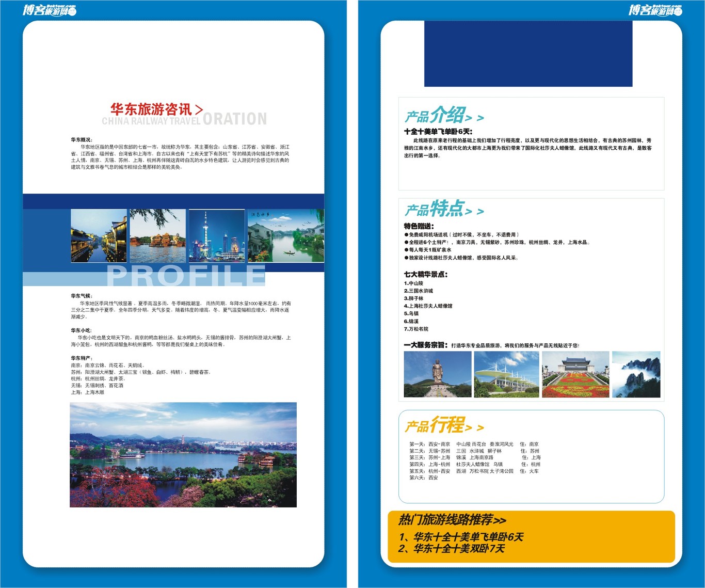
Task: Click the 博客旅游网 logo on the left page
Action: coord(49,10)
